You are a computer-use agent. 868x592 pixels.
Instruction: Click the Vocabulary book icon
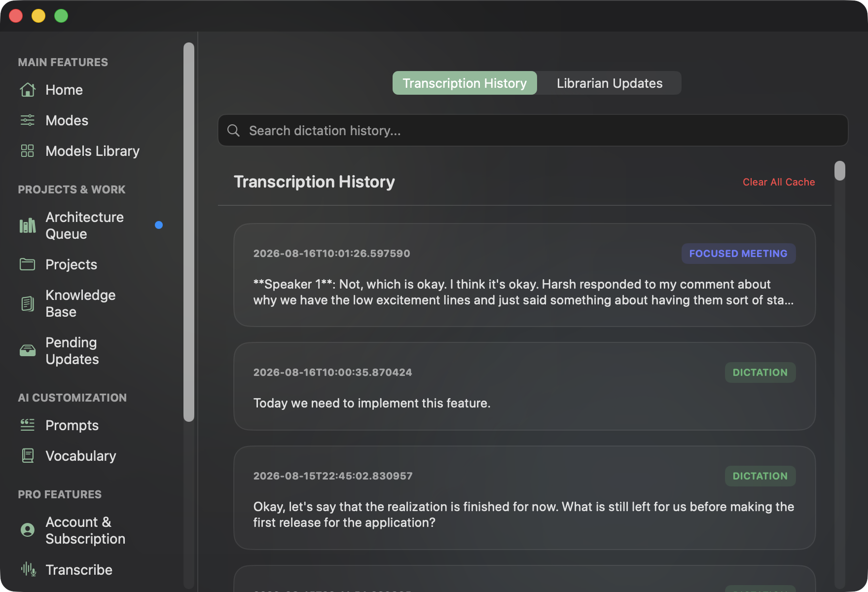coord(28,456)
